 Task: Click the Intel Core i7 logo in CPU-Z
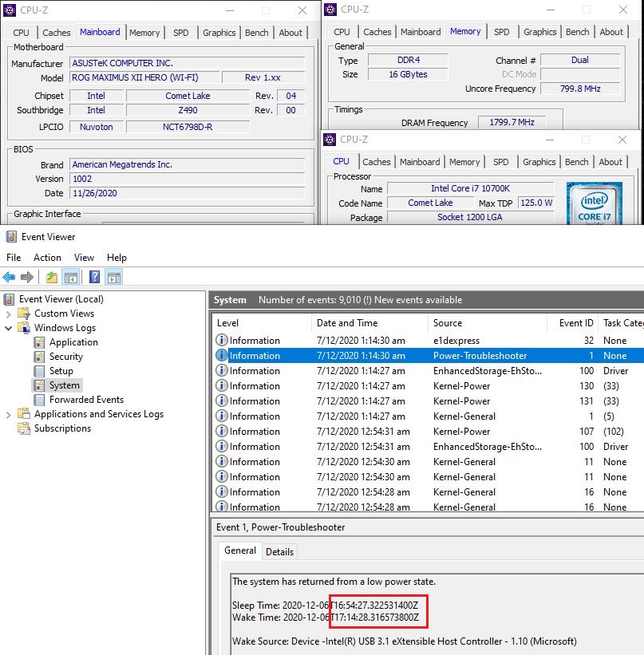pyautogui.click(x=595, y=203)
